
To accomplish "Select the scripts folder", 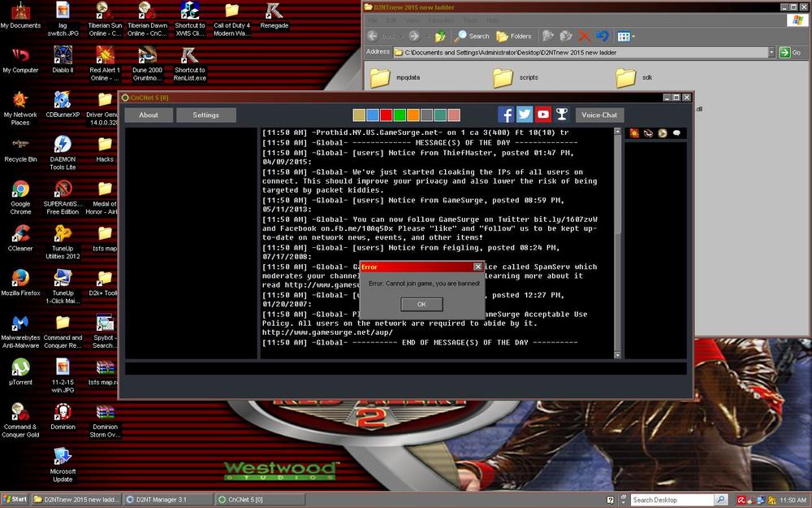I will (516, 77).
